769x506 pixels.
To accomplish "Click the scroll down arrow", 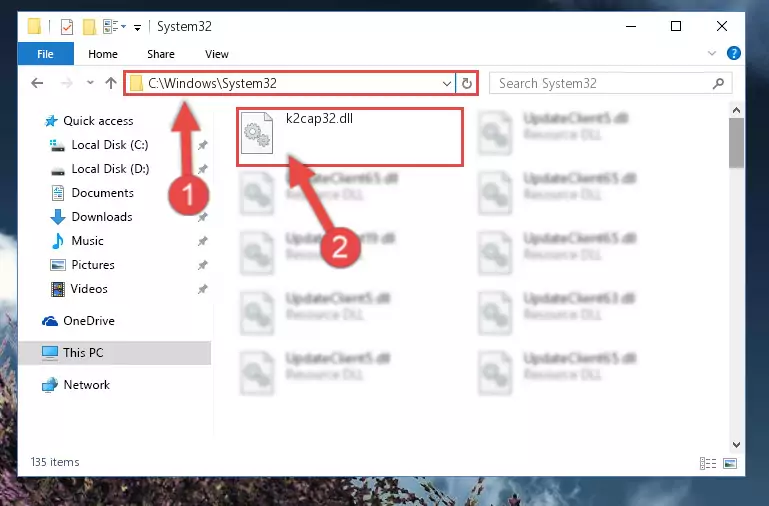I will click(736, 445).
